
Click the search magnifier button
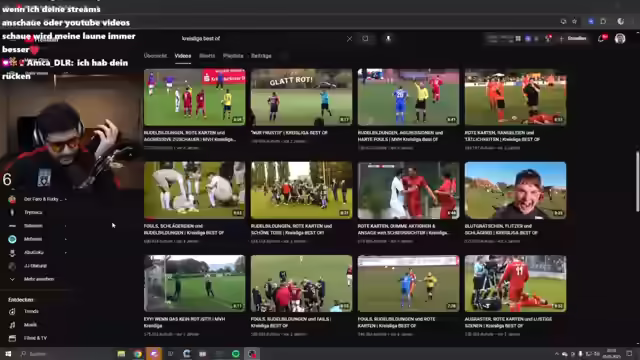[365, 39]
